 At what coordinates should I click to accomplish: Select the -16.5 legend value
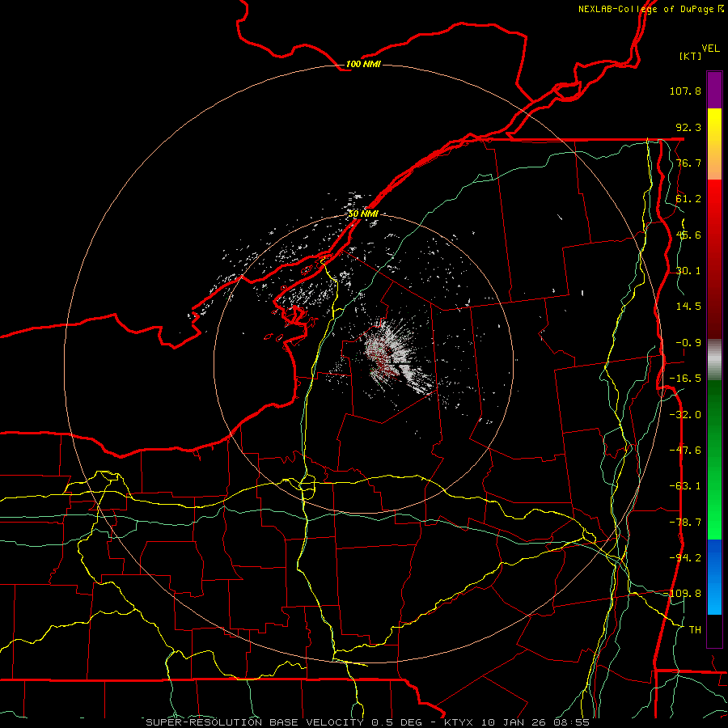685,379
